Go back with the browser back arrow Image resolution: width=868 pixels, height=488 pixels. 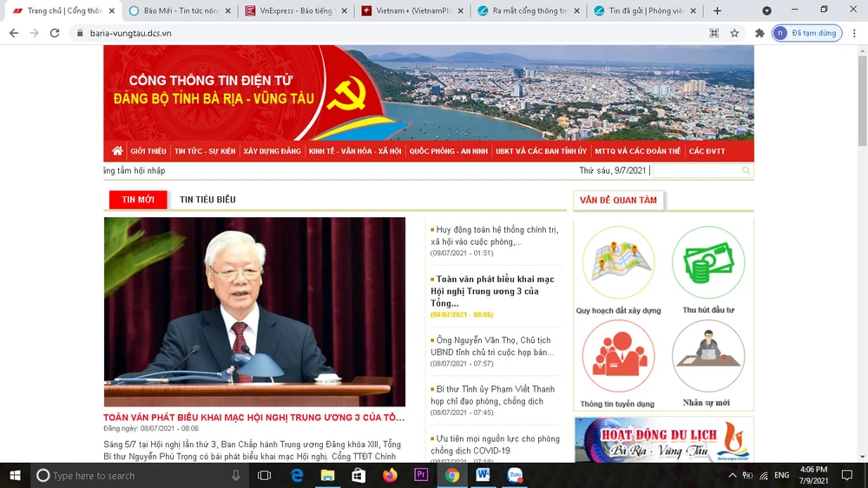[x=14, y=33]
